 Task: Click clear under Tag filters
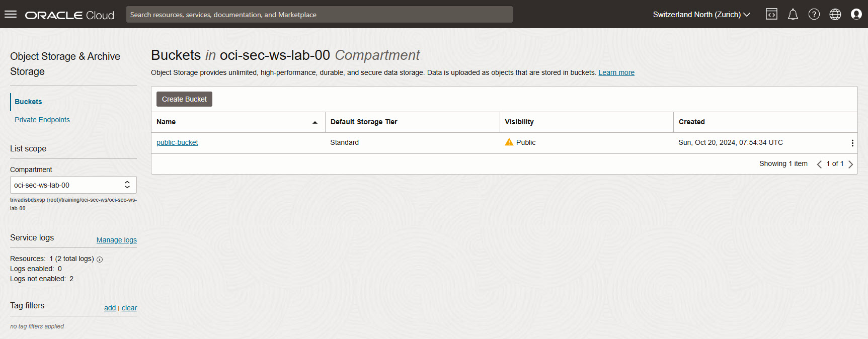tap(129, 308)
